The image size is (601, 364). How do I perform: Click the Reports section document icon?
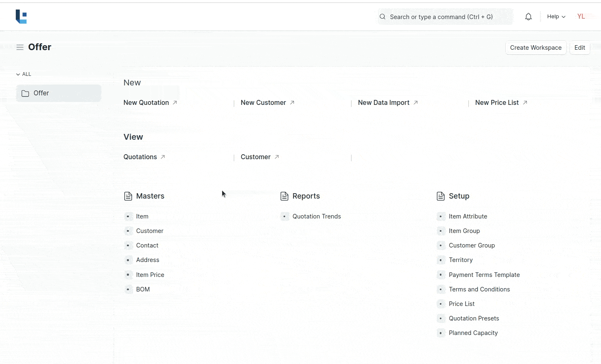pyautogui.click(x=284, y=196)
